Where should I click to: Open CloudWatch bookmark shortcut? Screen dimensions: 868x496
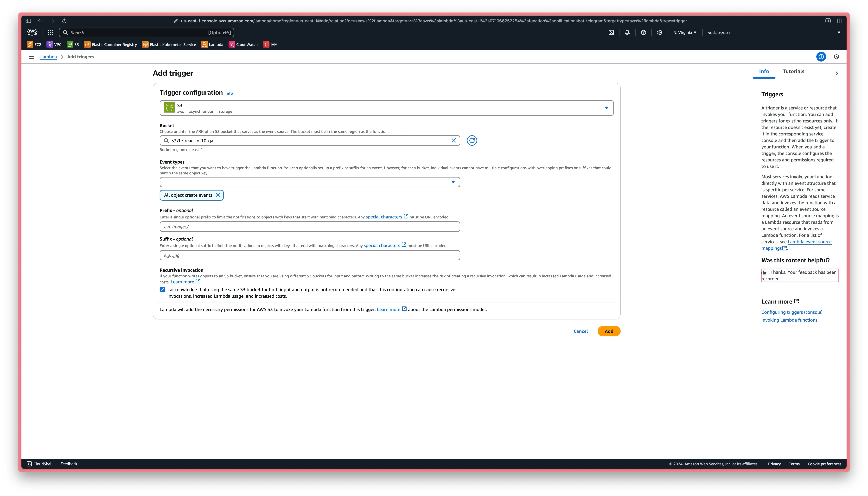click(243, 45)
